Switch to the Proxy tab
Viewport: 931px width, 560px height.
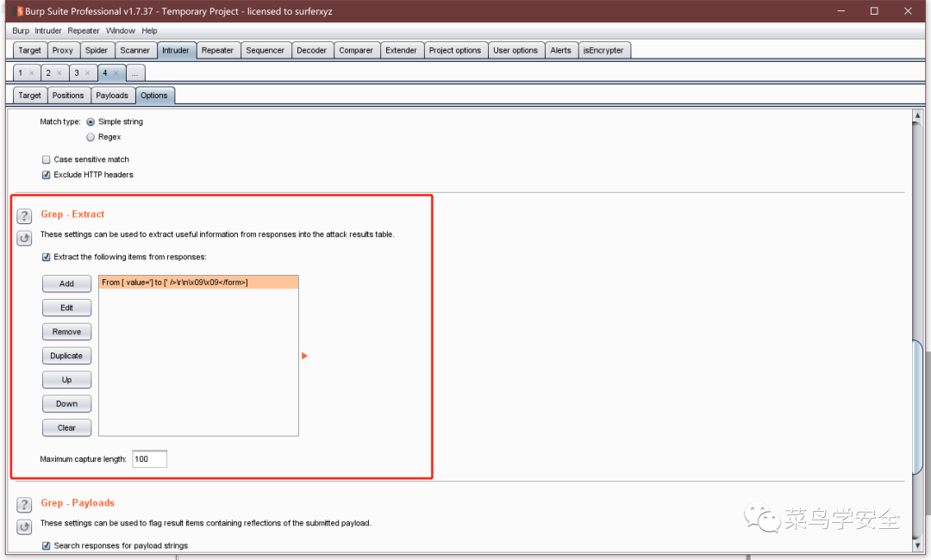pyautogui.click(x=62, y=51)
